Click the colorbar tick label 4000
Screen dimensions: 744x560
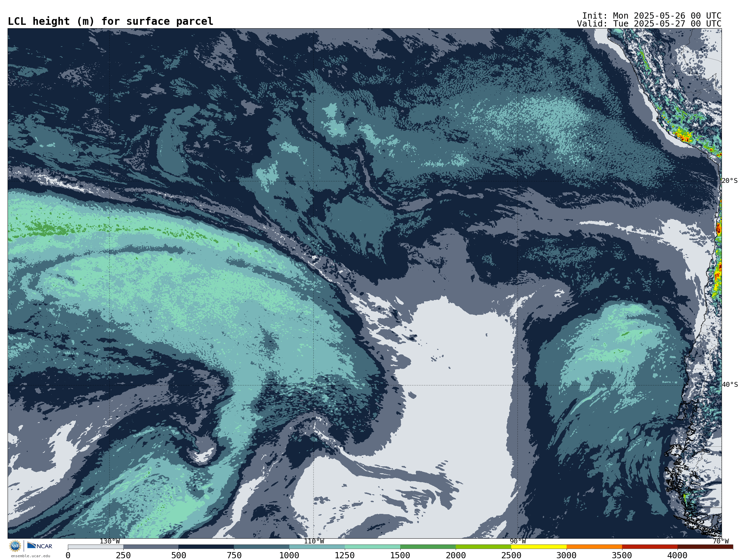[678, 556]
